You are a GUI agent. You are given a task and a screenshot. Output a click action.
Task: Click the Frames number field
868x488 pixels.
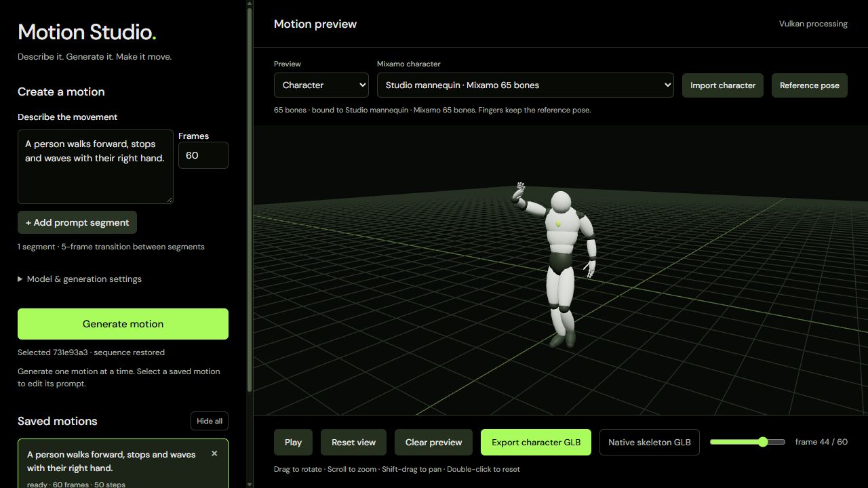point(203,155)
